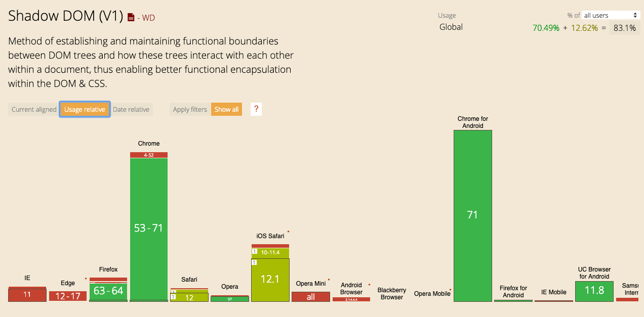Click the feature description paragraph
This screenshot has width=644, height=317.
(x=151, y=62)
